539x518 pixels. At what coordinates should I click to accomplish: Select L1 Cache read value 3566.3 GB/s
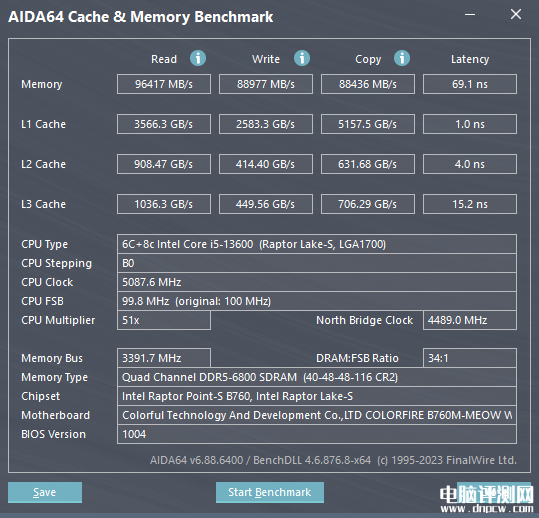click(x=164, y=124)
